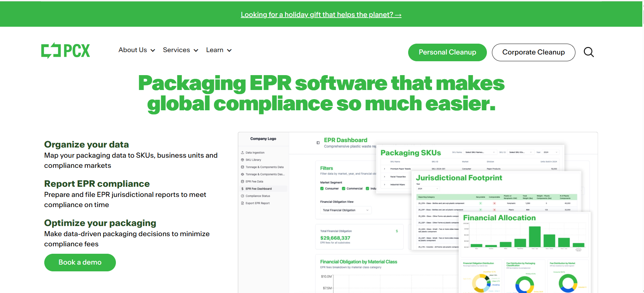Image resolution: width=644 pixels, height=293 pixels.
Task: Click the Book a demo button
Action: 80,263
